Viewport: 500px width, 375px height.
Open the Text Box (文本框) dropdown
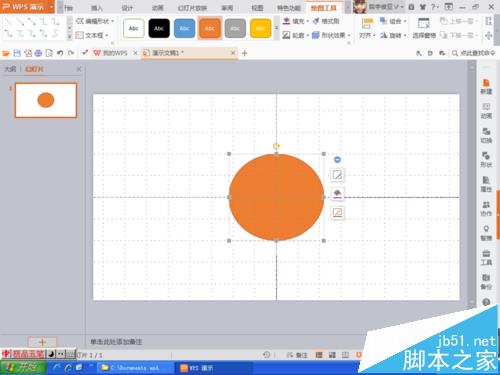click(92, 35)
